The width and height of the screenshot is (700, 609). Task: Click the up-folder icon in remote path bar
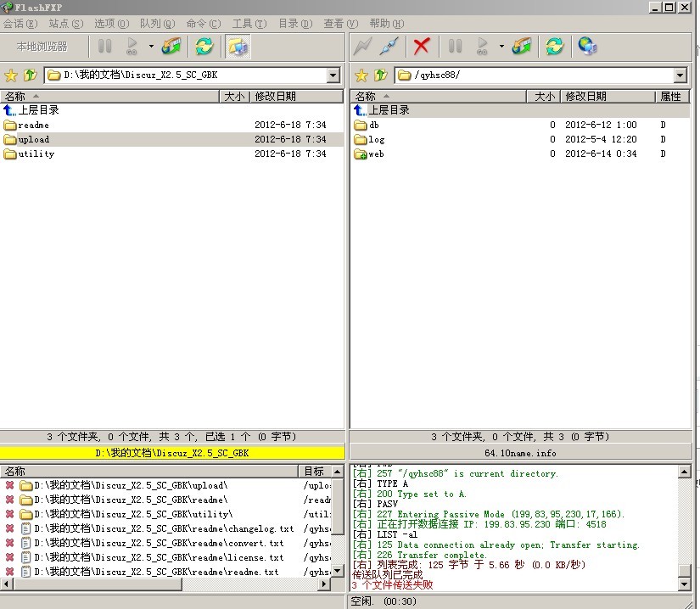pyautogui.click(x=381, y=75)
